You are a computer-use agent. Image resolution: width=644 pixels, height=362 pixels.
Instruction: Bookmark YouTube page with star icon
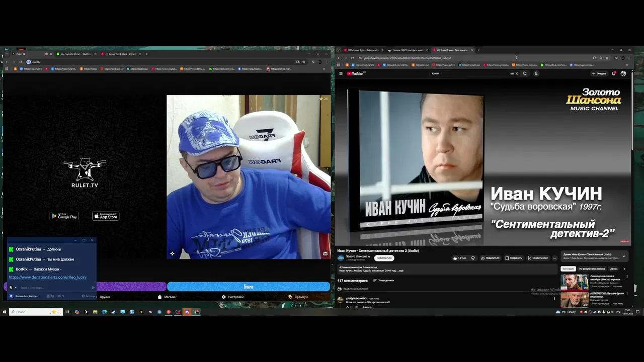pos(607,58)
